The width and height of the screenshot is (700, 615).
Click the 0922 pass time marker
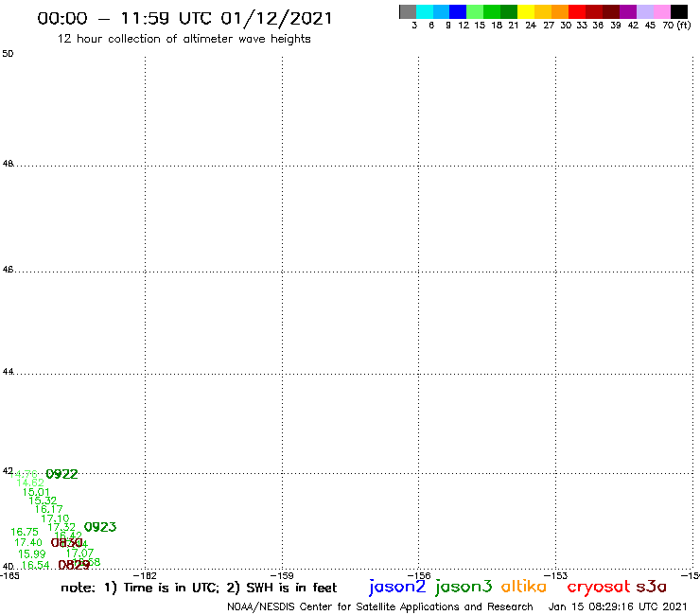point(62,474)
